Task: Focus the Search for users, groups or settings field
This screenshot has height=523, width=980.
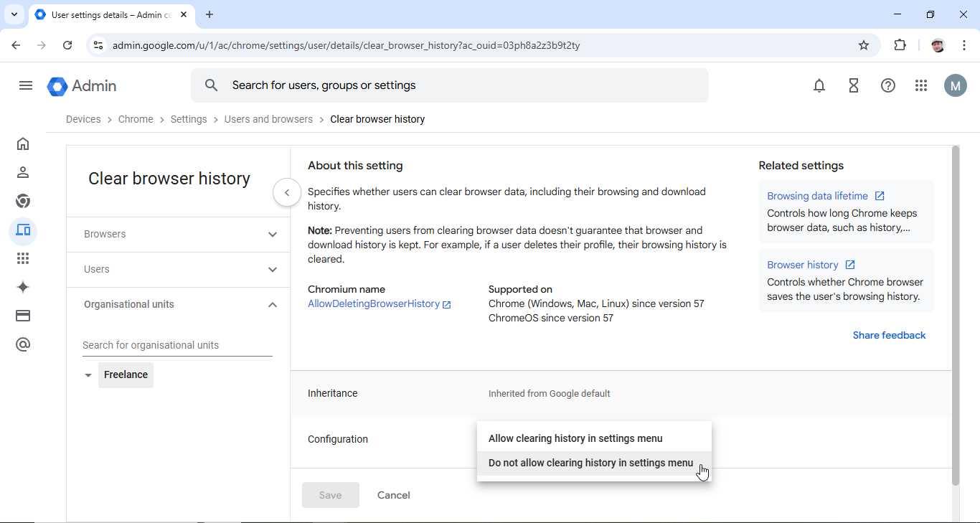Action: tap(450, 85)
